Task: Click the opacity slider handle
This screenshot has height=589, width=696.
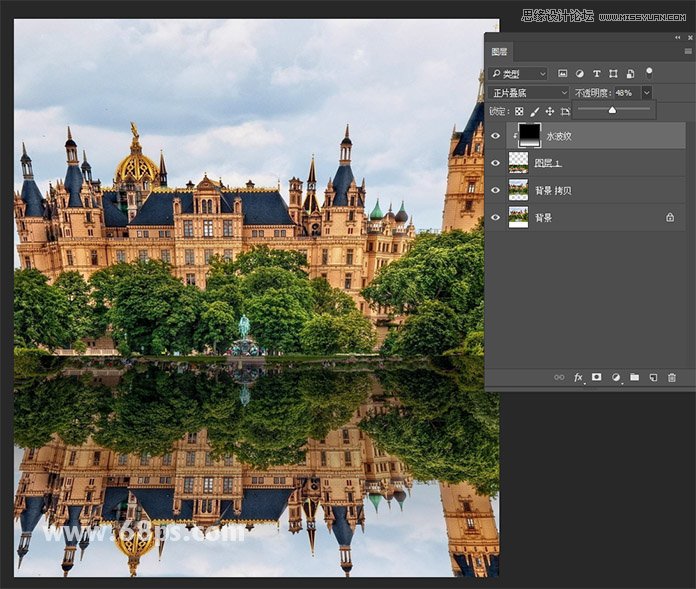Action: 612,110
